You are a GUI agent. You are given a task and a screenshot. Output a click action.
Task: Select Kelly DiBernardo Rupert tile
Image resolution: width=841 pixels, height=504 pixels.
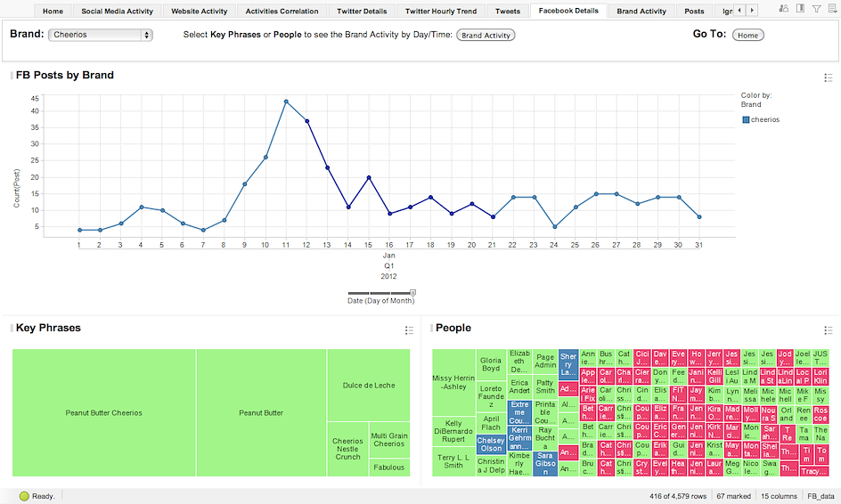(x=453, y=431)
